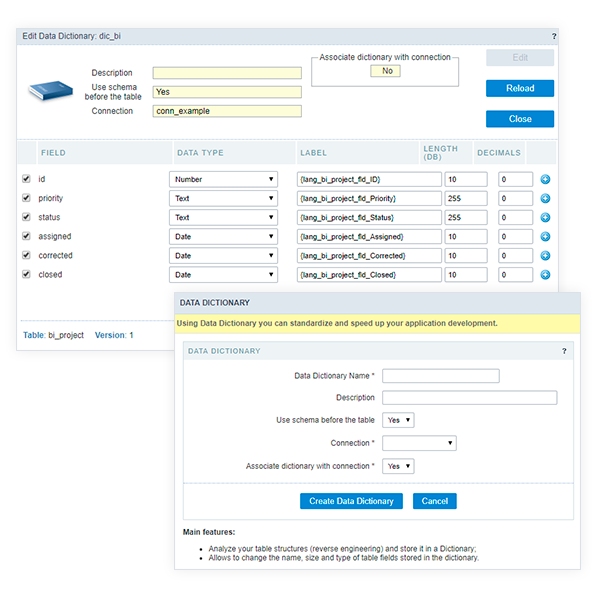This screenshot has height=600, width=600.
Task: Open data type dropdown for priority field
Action: tap(223, 198)
